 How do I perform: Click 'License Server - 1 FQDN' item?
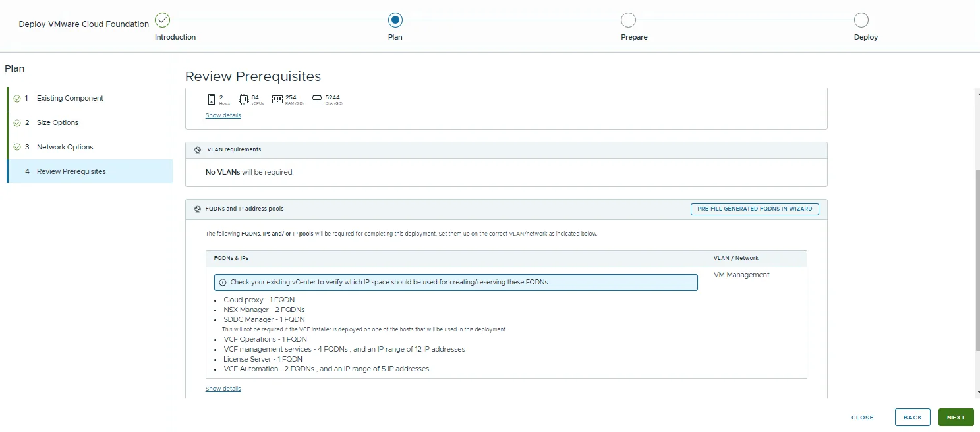[x=263, y=359]
